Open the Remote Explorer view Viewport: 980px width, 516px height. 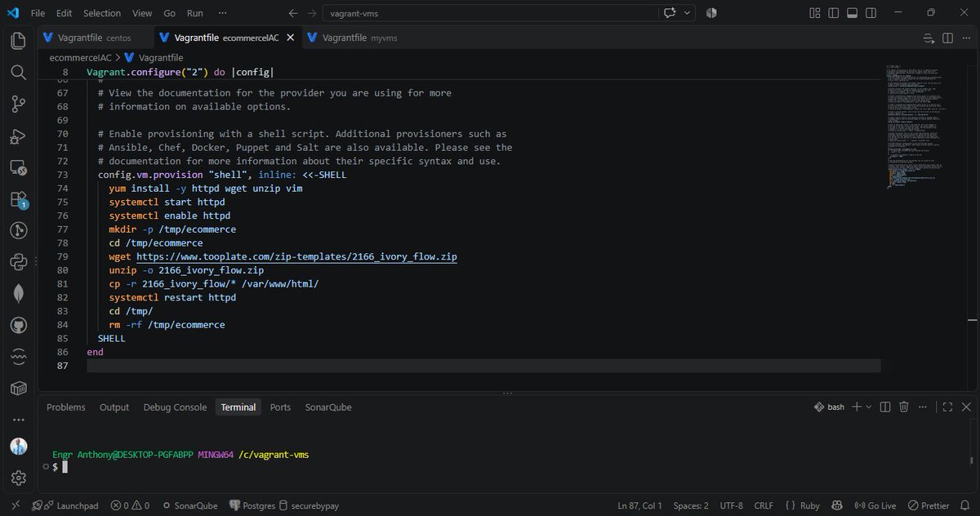click(x=18, y=168)
